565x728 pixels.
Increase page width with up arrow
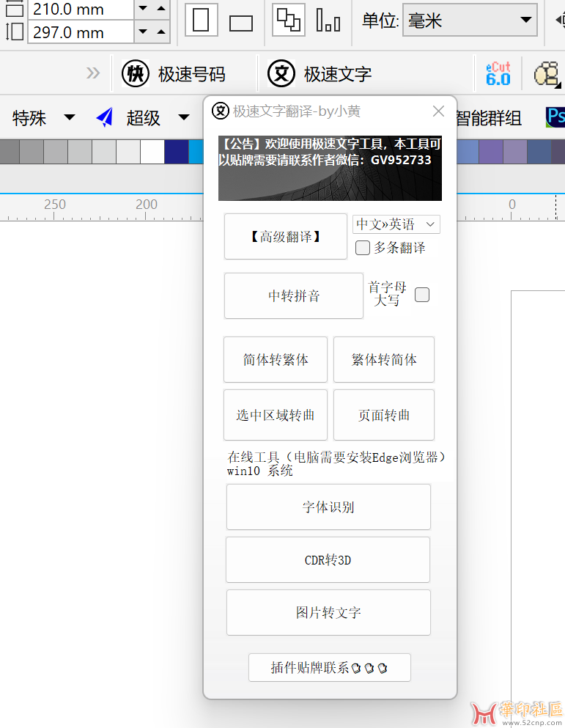(161, 8)
